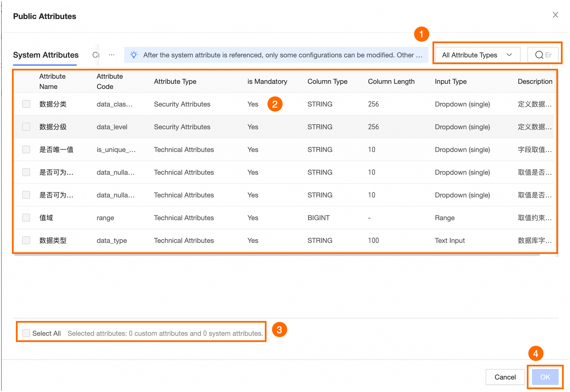The height and width of the screenshot is (392, 570).
Task: Click the selected attributes summary text
Action: click(165, 333)
